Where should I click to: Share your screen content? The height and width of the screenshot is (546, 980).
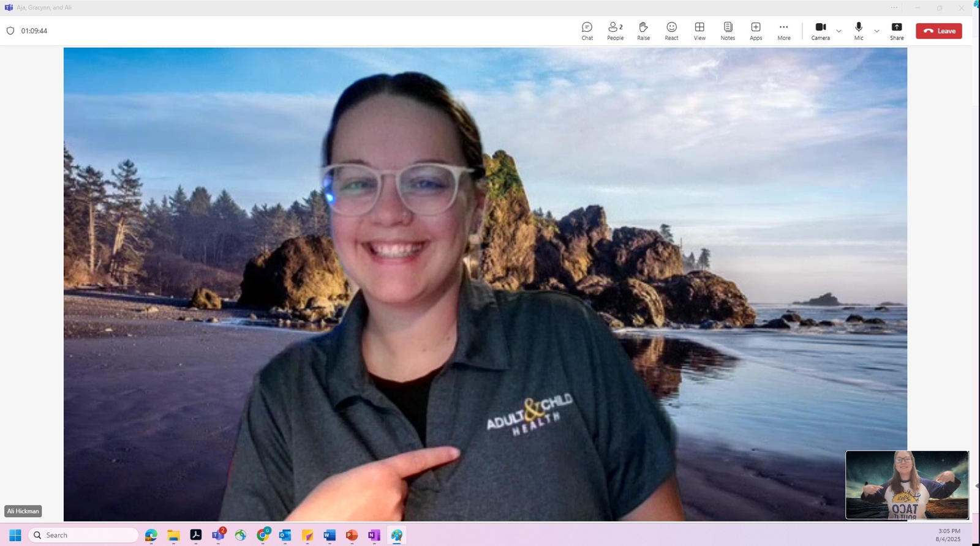pyautogui.click(x=897, y=31)
